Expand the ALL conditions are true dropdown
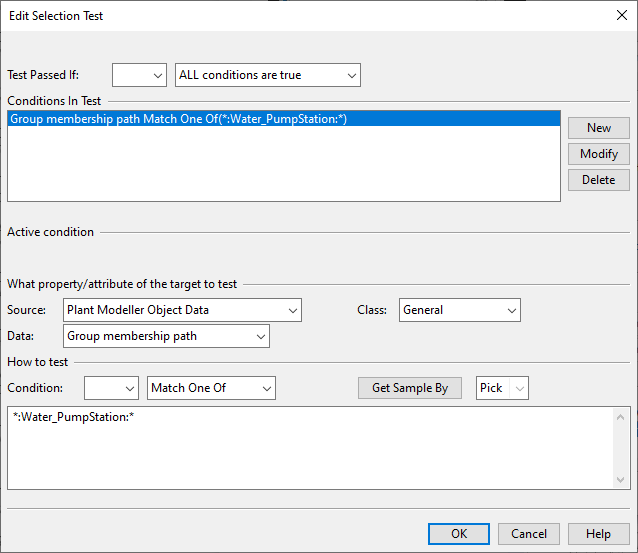The height and width of the screenshot is (553, 638). point(267,75)
